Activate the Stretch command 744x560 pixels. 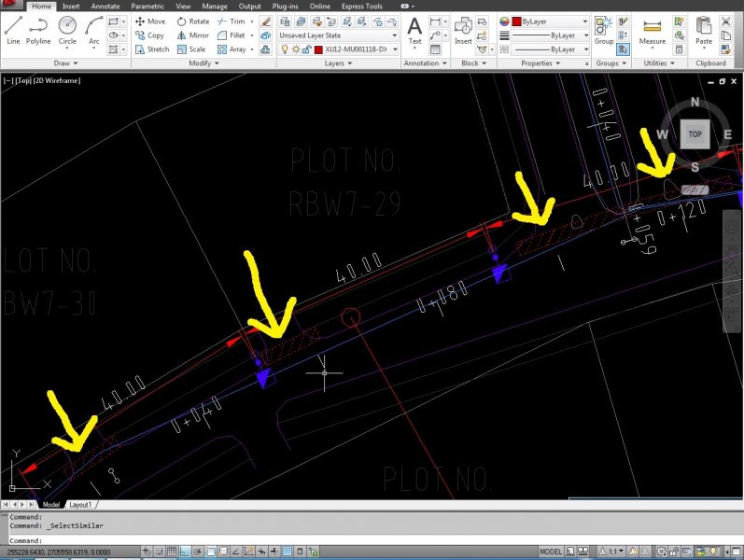click(x=152, y=49)
